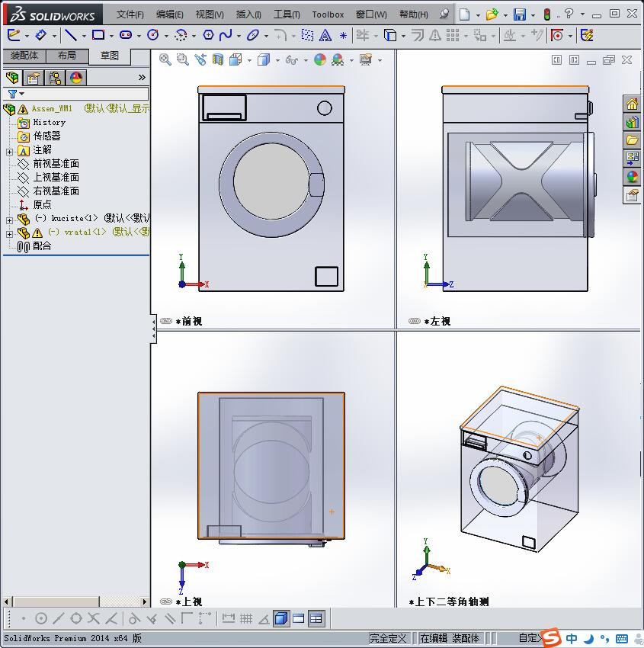Open the 工具(T) menu
The image size is (644, 648).
click(287, 14)
